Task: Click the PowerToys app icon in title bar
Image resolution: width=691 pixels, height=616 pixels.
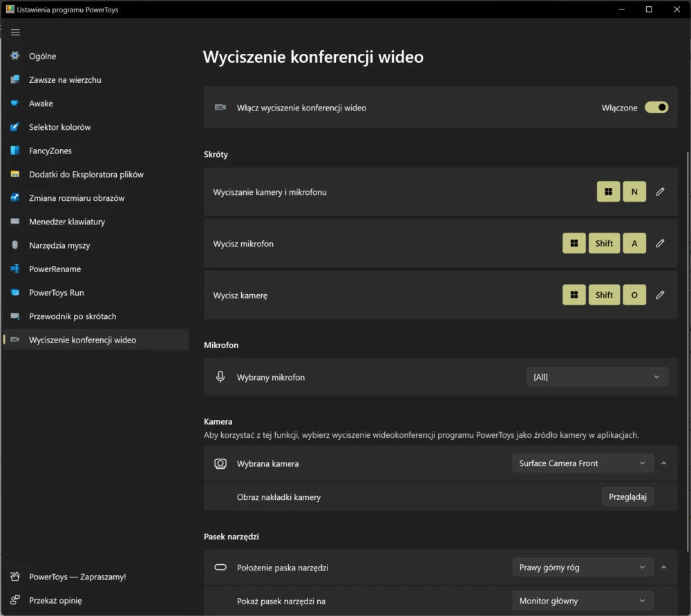Action: [10, 9]
